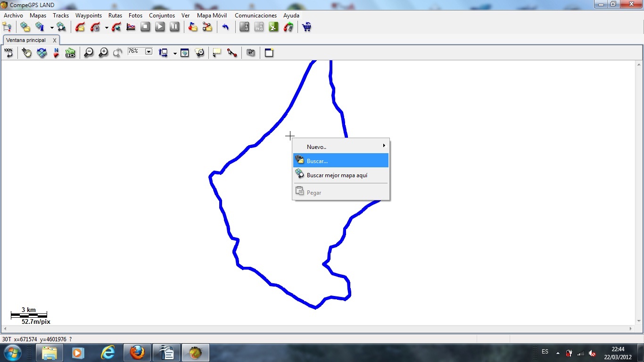Click the 100% zoom icon

click(8, 53)
